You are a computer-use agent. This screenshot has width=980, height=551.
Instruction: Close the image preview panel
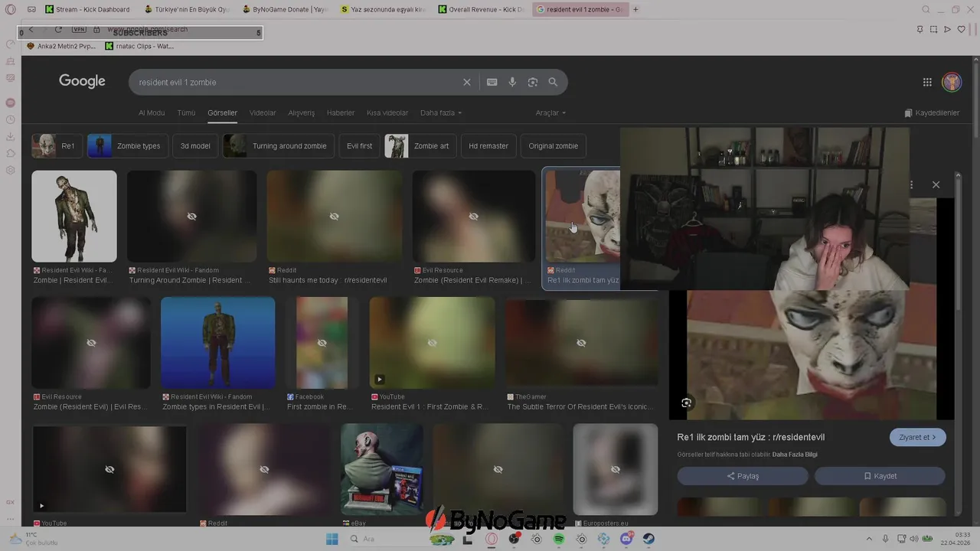coord(936,184)
